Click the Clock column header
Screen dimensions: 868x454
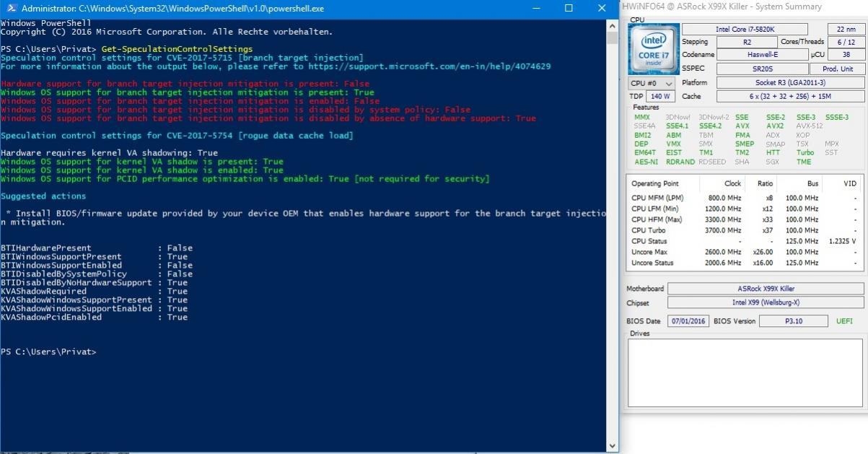tap(733, 183)
